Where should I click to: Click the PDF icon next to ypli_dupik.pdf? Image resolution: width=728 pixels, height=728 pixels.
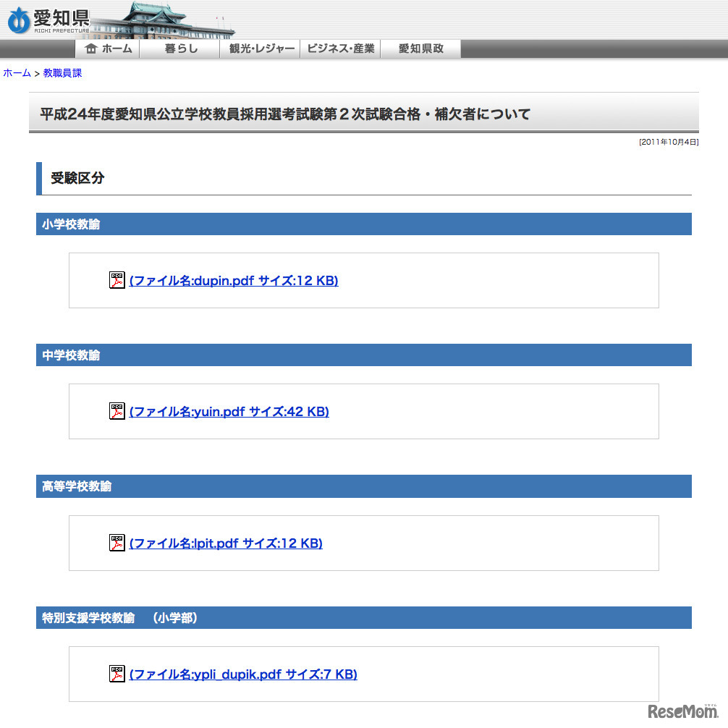click(117, 674)
